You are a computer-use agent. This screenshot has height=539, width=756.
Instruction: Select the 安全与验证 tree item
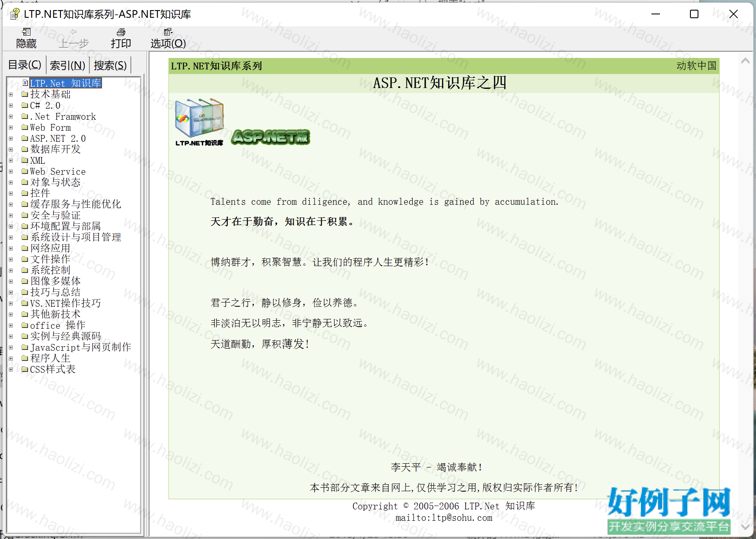coord(55,215)
